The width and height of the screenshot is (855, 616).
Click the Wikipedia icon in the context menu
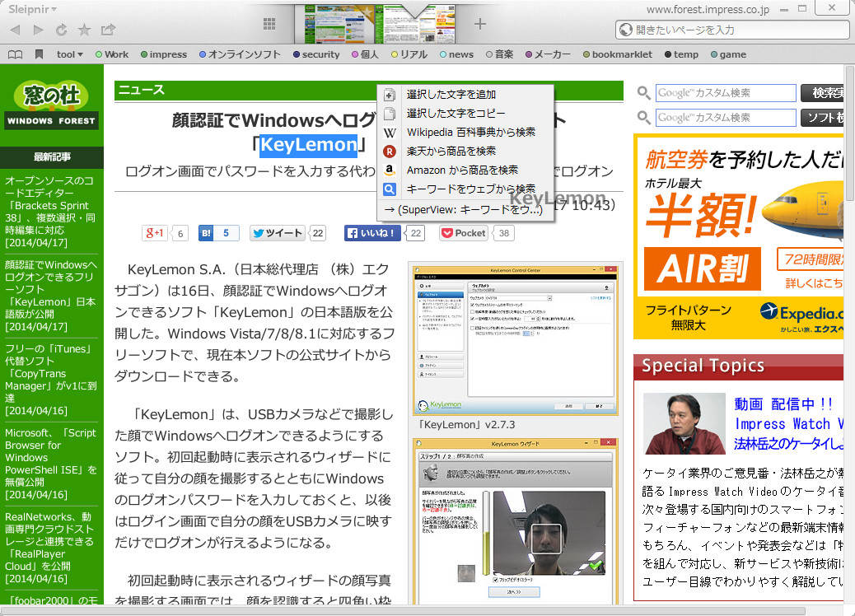pos(389,133)
